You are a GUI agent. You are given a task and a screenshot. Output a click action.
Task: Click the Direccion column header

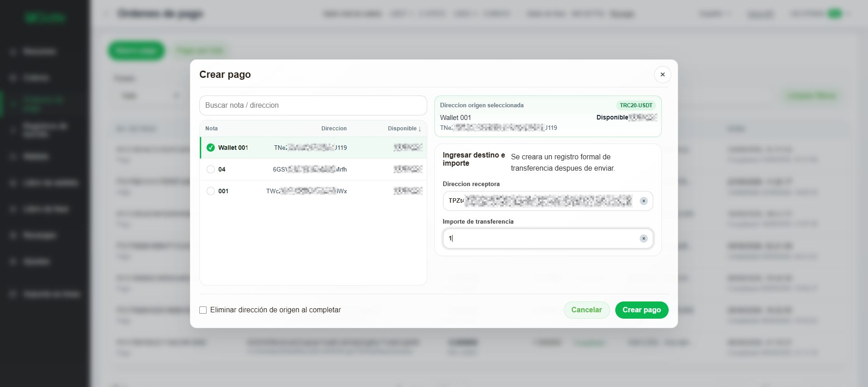pyautogui.click(x=334, y=129)
